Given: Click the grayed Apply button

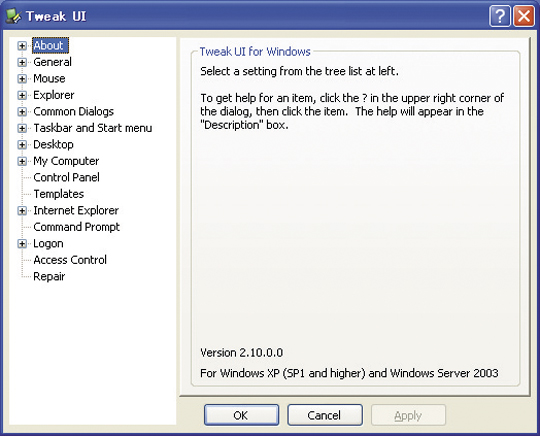Looking at the screenshot, I should 408,415.
